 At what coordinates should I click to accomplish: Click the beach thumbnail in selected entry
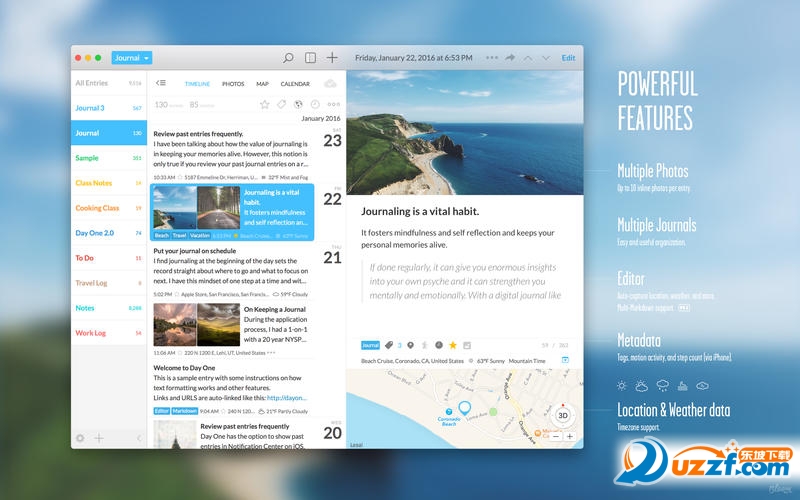(174, 207)
